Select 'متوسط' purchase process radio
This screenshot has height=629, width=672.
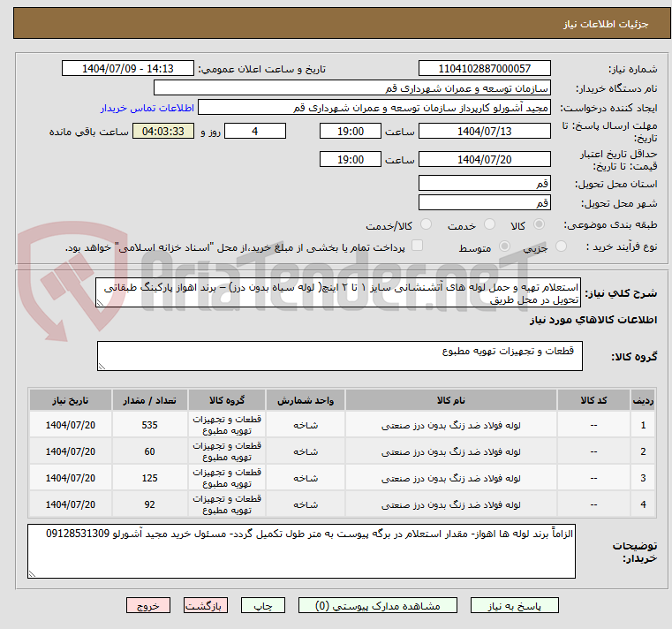point(505,247)
